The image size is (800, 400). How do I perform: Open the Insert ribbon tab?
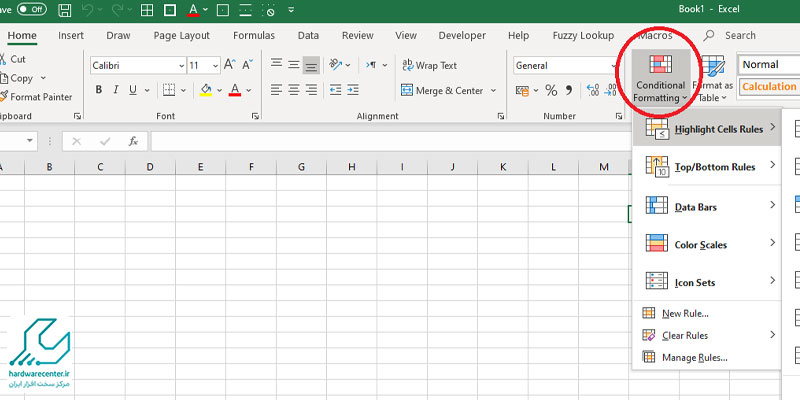pyautogui.click(x=71, y=35)
